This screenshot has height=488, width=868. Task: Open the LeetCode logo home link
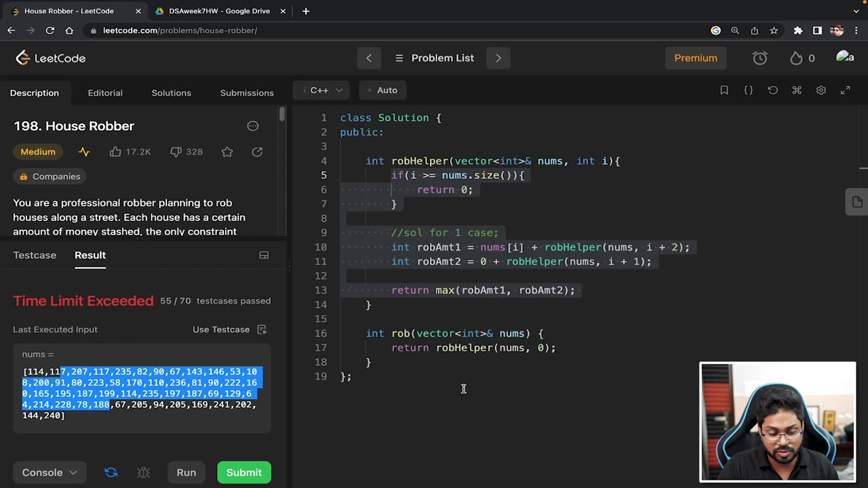point(51,58)
